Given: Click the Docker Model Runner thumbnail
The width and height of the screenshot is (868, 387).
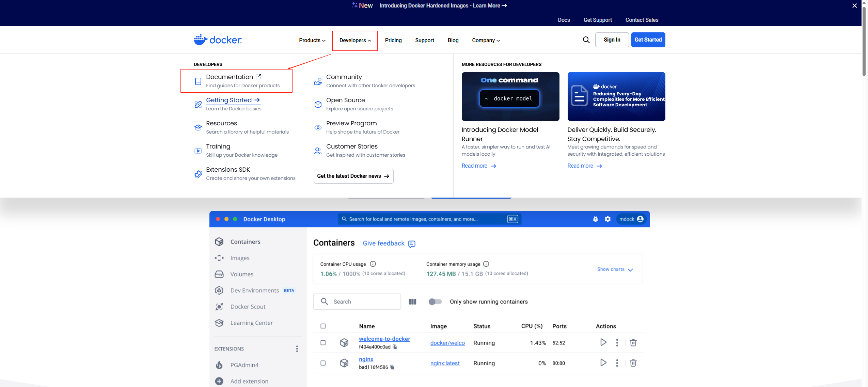Looking at the screenshot, I should [510, 96].
